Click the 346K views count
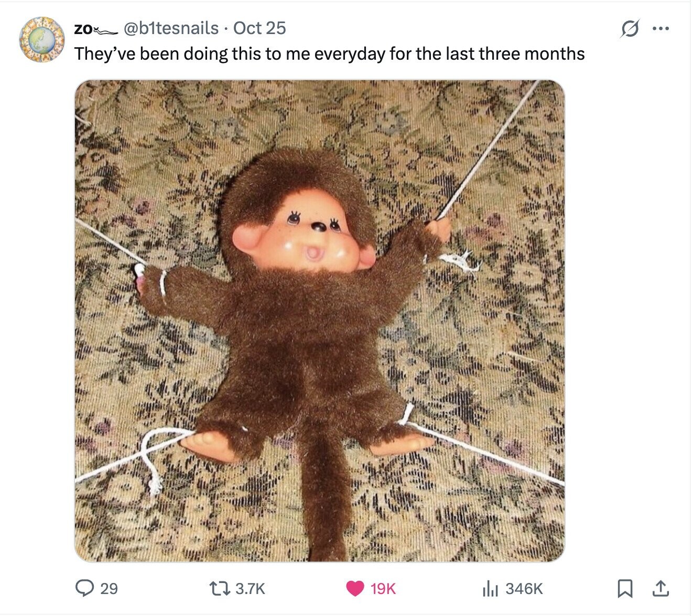Screen dimensions: 693x616 (524, 589)
